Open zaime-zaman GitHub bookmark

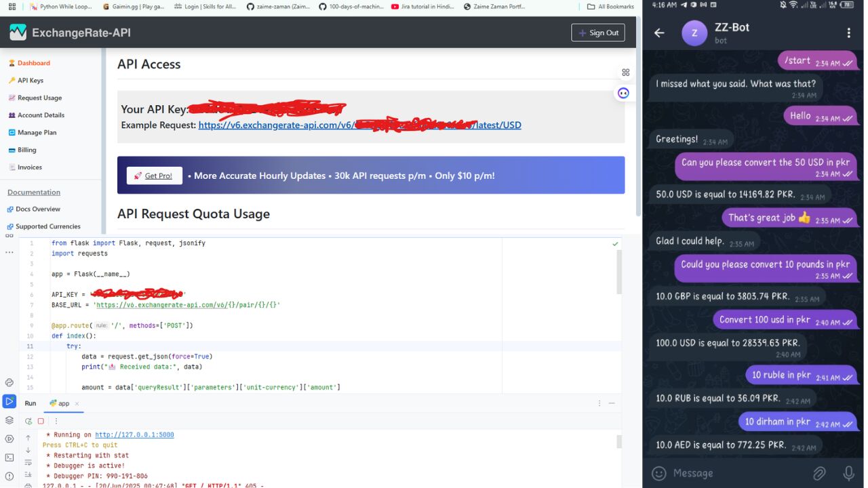point(278,7)
